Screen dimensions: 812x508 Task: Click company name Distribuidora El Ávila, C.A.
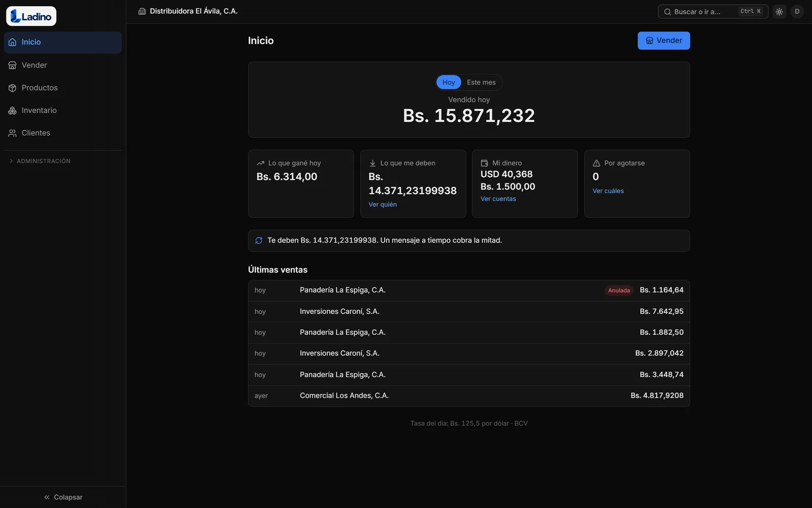click(194, 11)
